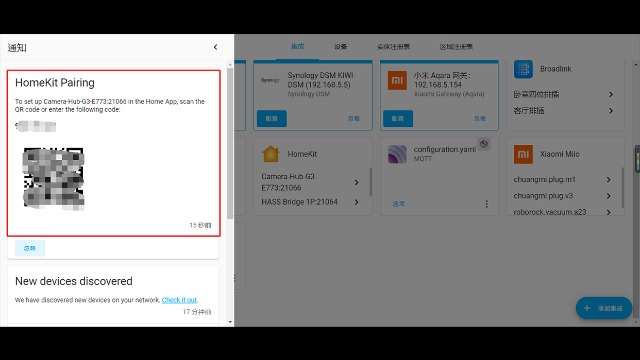Screen dimensions: 640x360
Task: Click the Xiaomi Miio card list scrollbar
Action: tap(623, 188)
